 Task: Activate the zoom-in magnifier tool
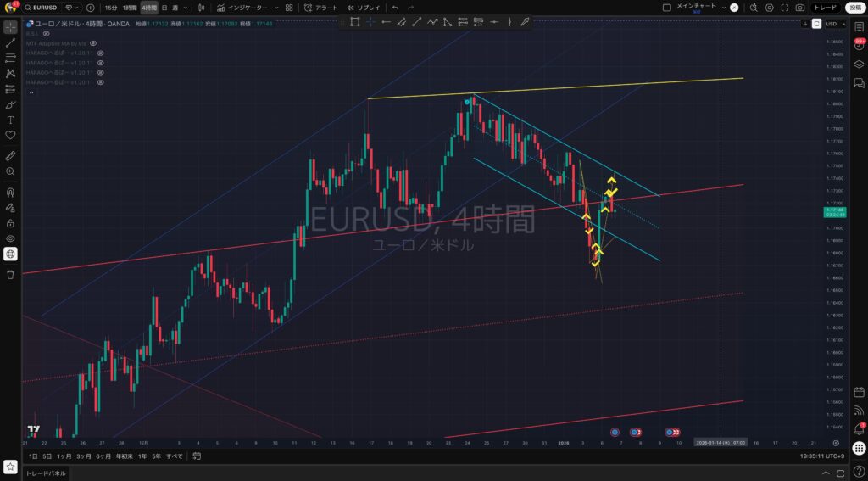click(x=10, y=171)
